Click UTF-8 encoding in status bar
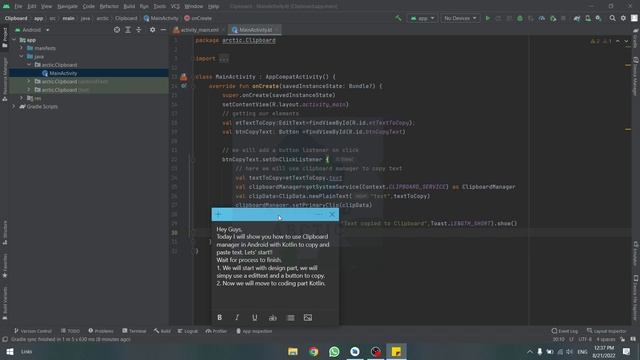This screenshot has height=360, width=640. point(585,339)
